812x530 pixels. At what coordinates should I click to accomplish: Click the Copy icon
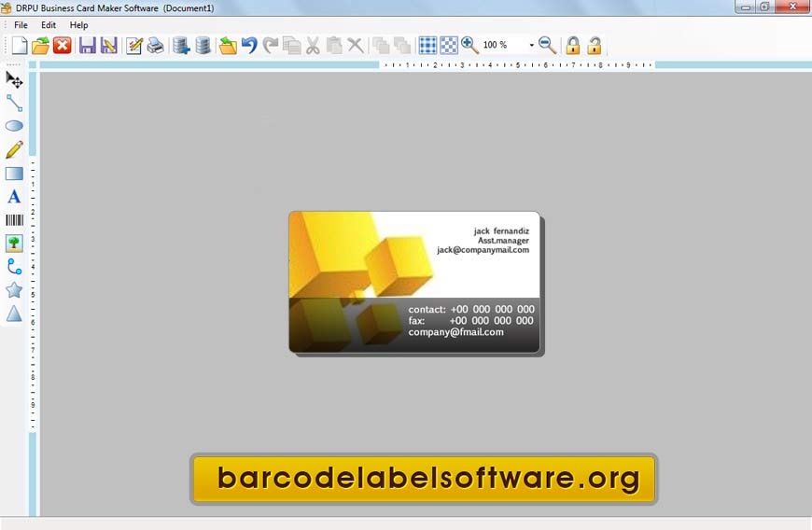pyautogui.click(x=292, y=46)
